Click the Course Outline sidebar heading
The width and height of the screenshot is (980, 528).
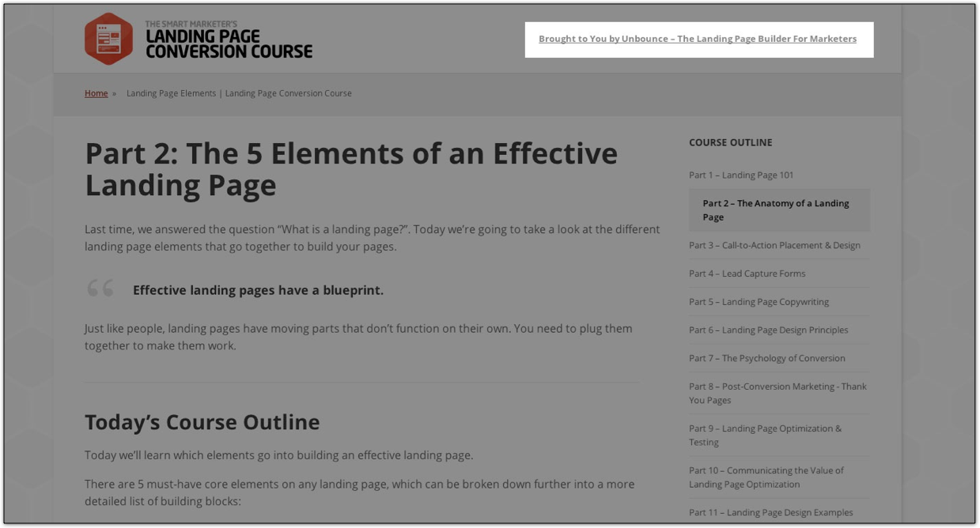pos(730,142)
